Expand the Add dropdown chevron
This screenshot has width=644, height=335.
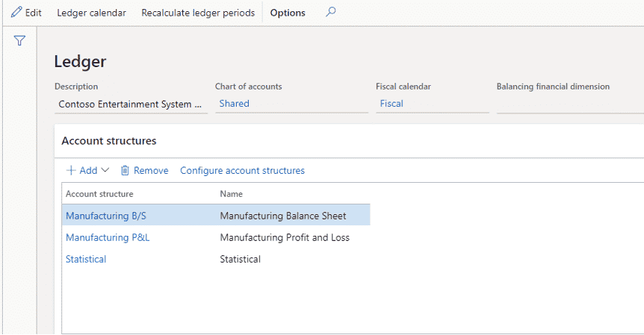click(x=105, y=170)
